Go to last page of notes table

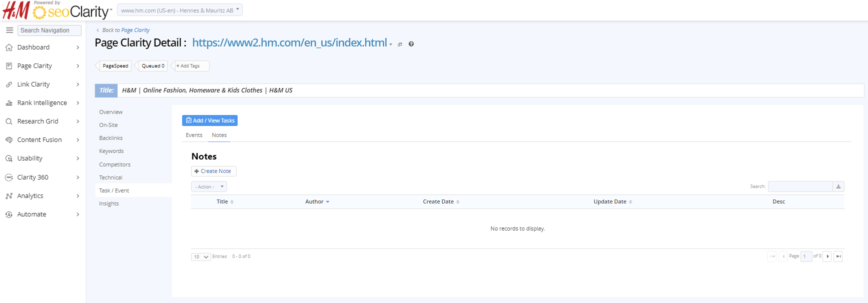click(x=838, y=256)
